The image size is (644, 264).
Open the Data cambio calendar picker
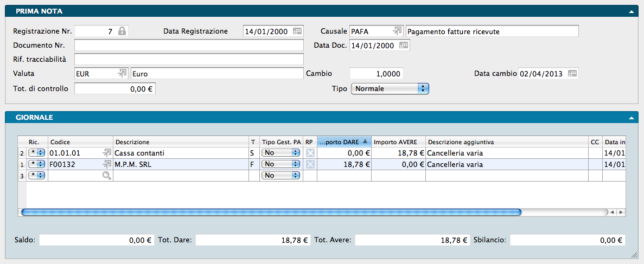572,74
